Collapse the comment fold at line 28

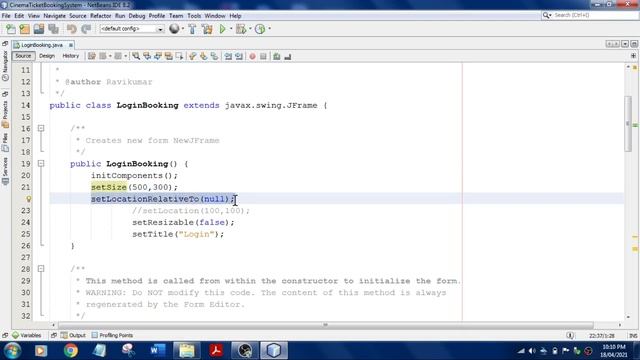click(x=41, y=269)
